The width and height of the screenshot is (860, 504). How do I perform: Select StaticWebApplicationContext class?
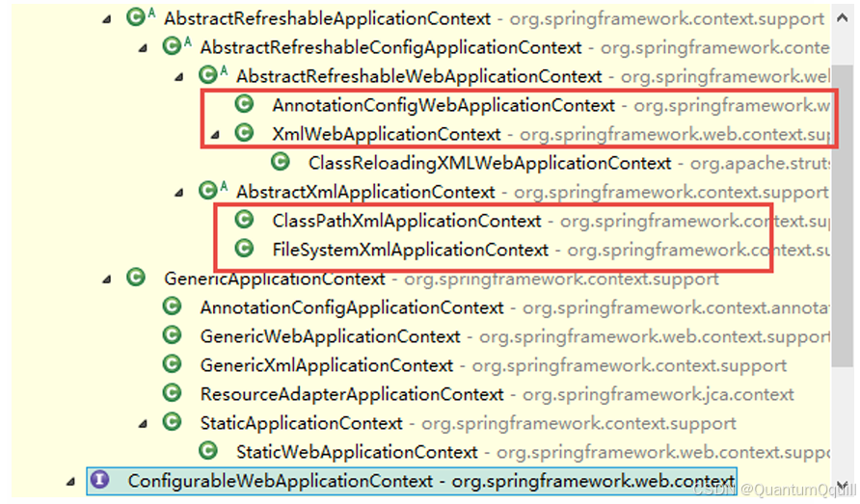click(x=357, y=452)
